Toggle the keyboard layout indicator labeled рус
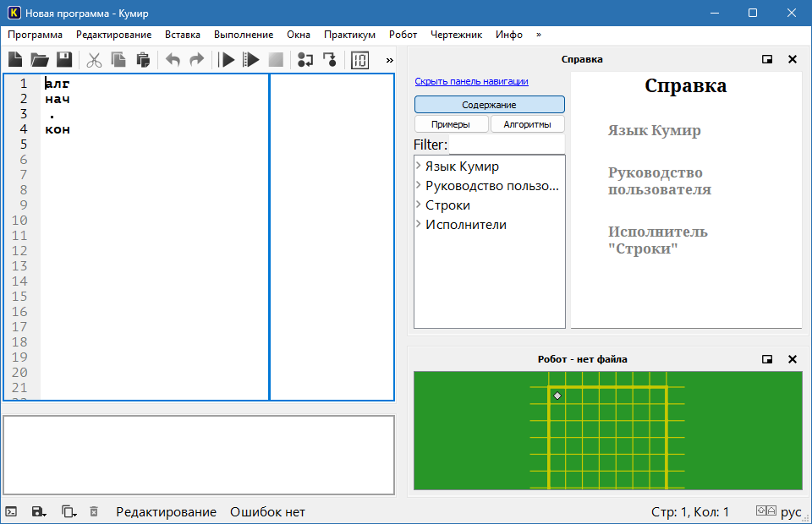 [x=790, y=512]
